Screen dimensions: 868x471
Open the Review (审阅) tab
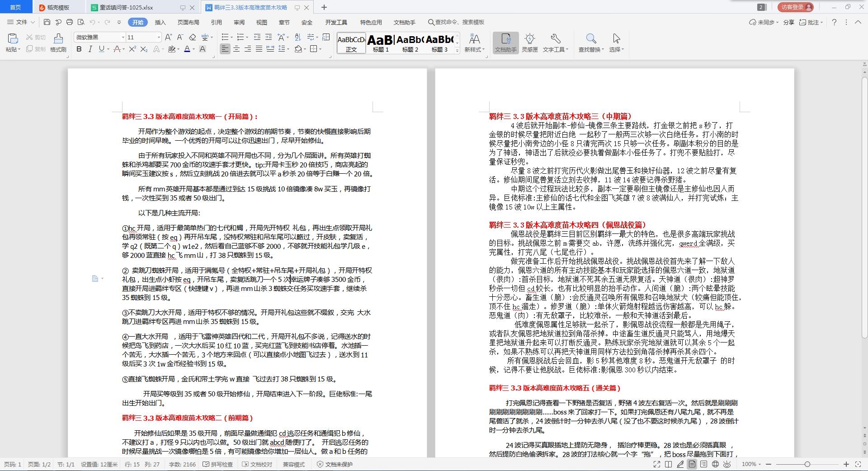[x=239, y=22]
